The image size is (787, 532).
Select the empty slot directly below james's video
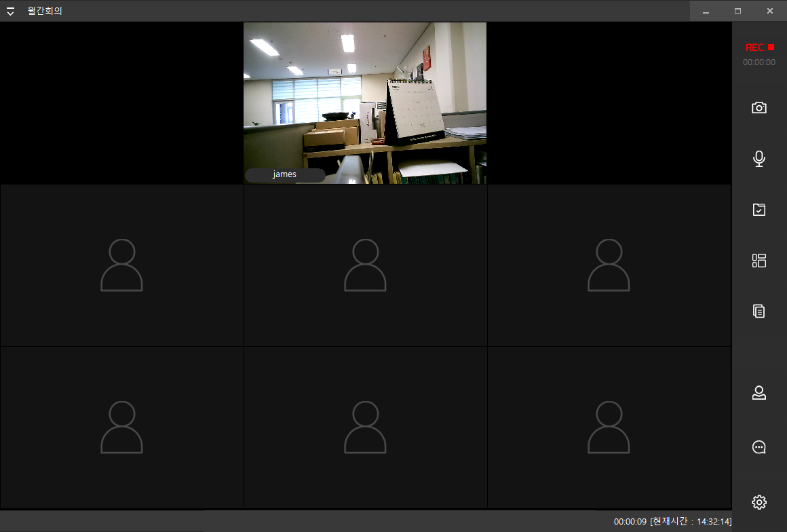click(366, 265)
